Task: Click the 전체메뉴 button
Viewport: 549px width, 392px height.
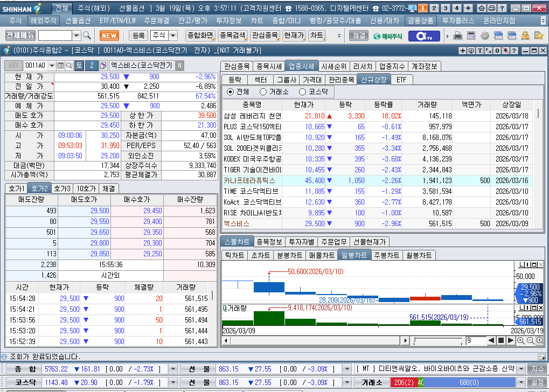Action: click(x=20, y=36)
